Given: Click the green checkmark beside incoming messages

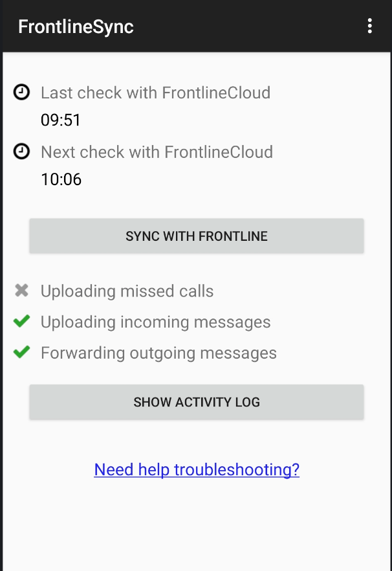Looking at the screenshot, I should 22,321.
